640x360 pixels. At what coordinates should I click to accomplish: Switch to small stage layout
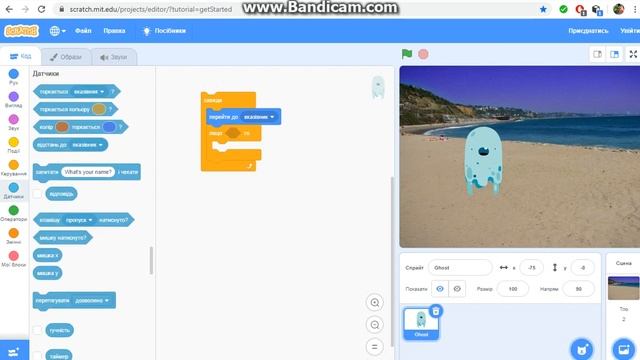coord(598,54)
